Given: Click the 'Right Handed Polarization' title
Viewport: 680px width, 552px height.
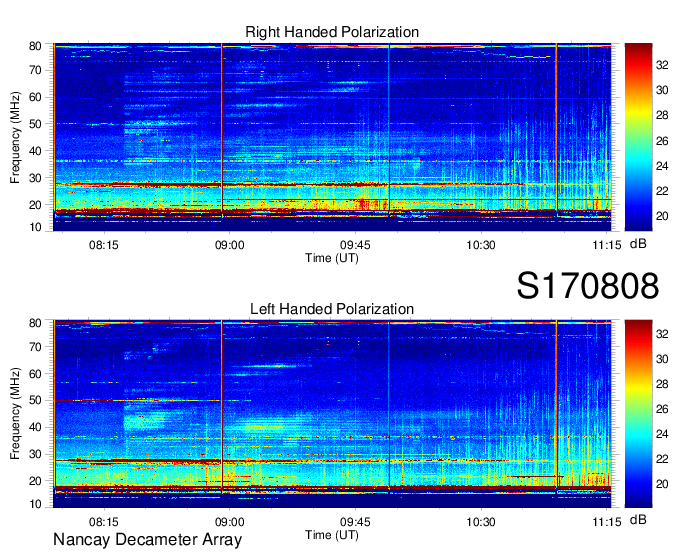Looking at the screenshot, I should pos(332,32).
